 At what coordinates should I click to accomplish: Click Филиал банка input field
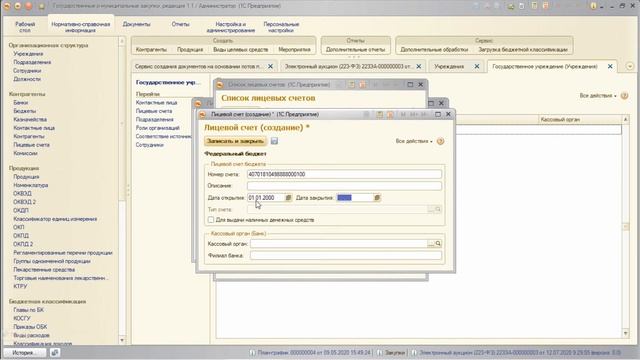(x=346, y=256)
